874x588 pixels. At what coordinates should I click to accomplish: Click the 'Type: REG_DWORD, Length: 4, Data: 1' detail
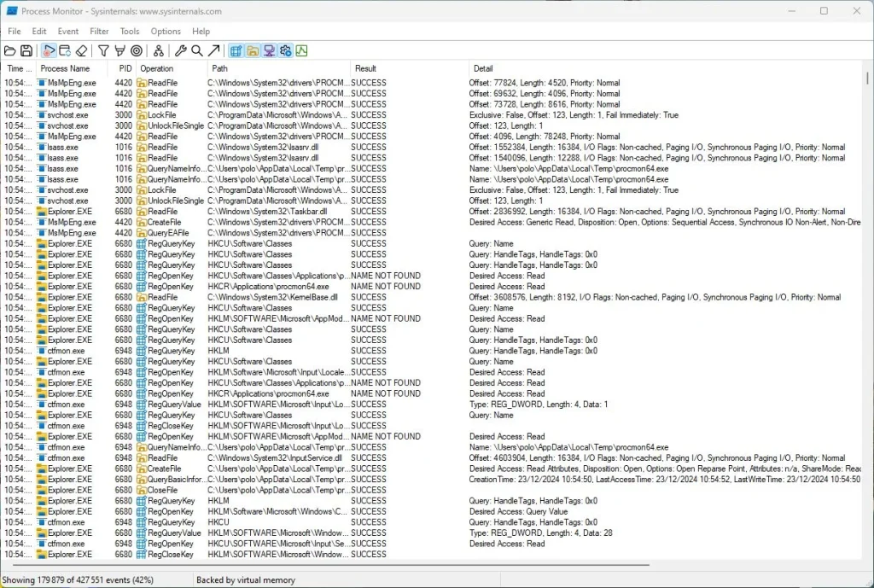coord(539,405)
